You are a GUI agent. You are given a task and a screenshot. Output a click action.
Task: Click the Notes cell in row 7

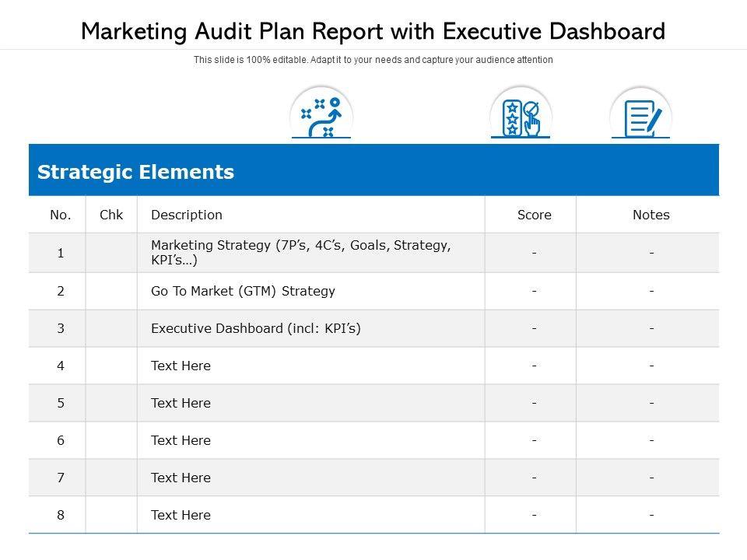pos(651,478)
